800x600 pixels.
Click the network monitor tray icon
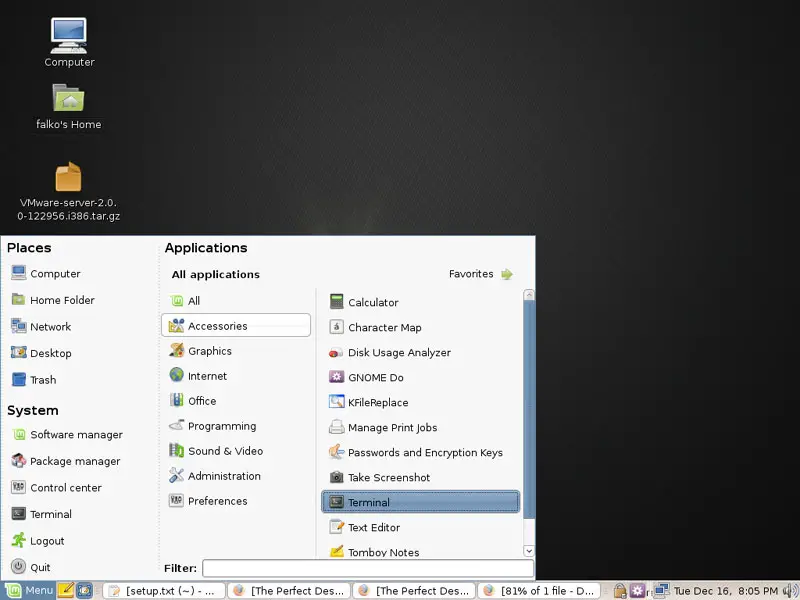(662, 591)
